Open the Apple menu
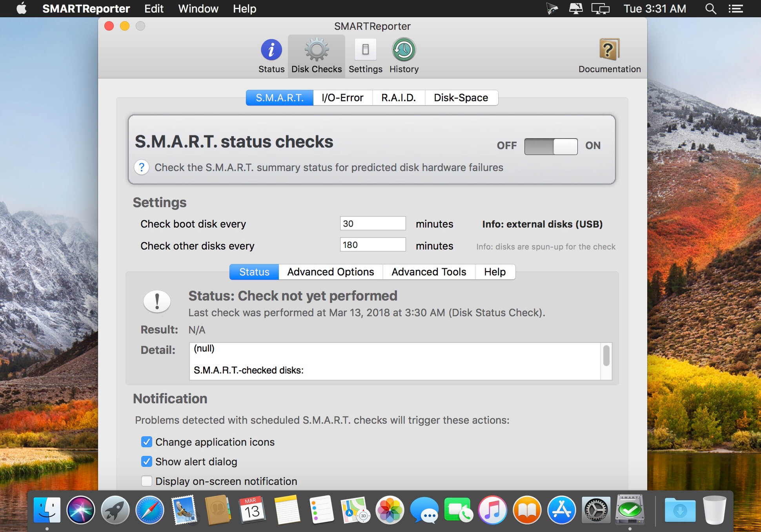 click(22, 8)
